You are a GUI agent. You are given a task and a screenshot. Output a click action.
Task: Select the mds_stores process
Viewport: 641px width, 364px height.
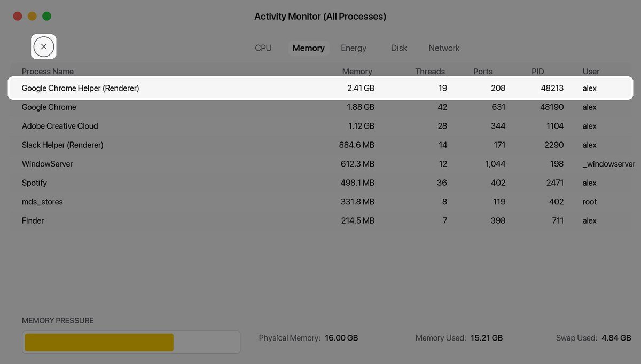tap(42, 202)
